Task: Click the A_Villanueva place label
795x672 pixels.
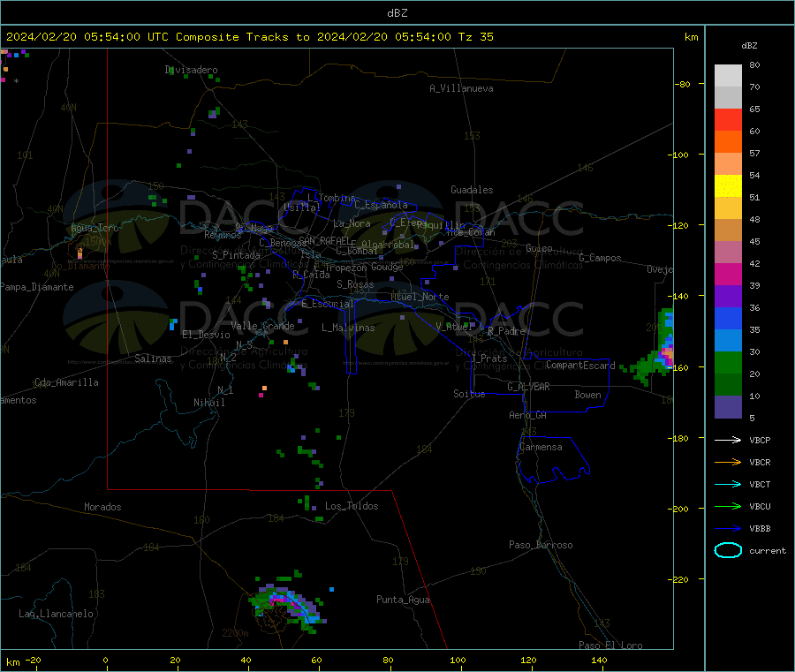Action: click(x=461, y=88)
